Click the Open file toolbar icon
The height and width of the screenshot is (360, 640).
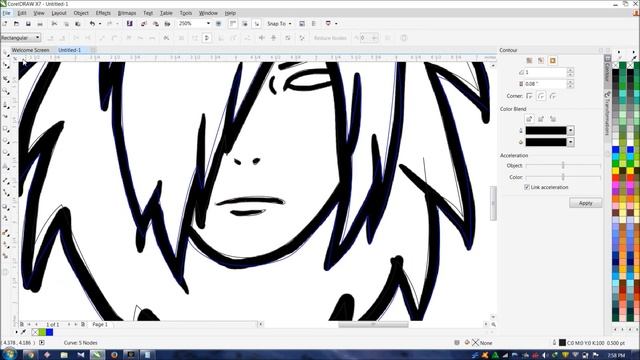tap(16, 24)
